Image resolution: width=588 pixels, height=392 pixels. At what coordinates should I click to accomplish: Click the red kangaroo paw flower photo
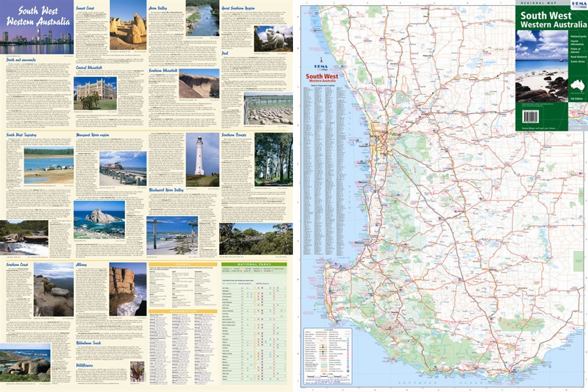click(137, 372)
